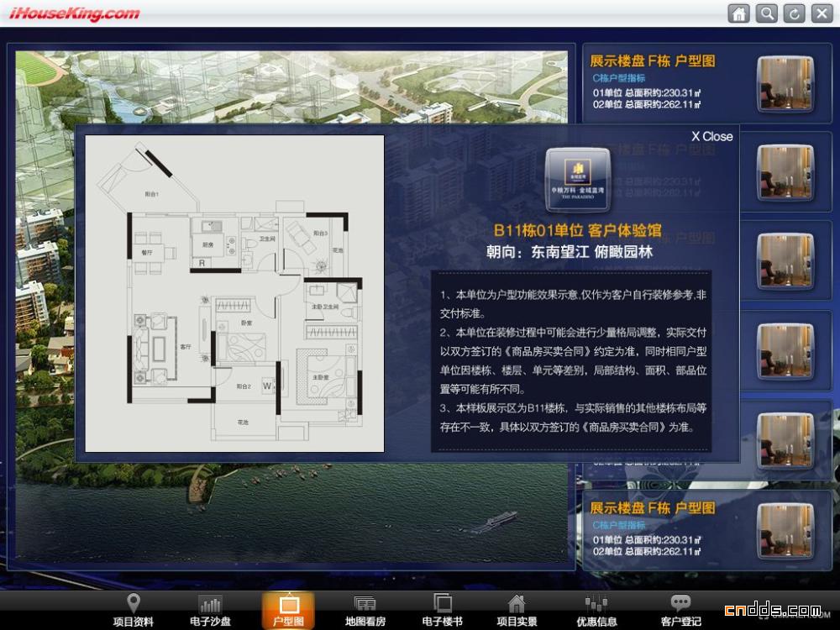Click the home icon in top bar

[738, 13]
